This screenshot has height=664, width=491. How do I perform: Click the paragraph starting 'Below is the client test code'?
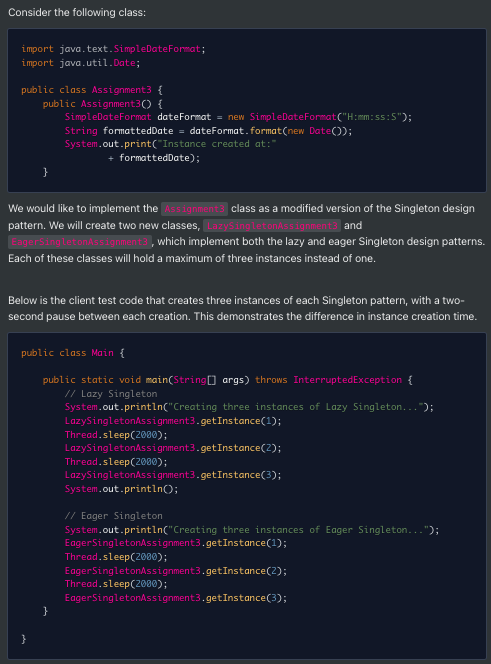242,309
